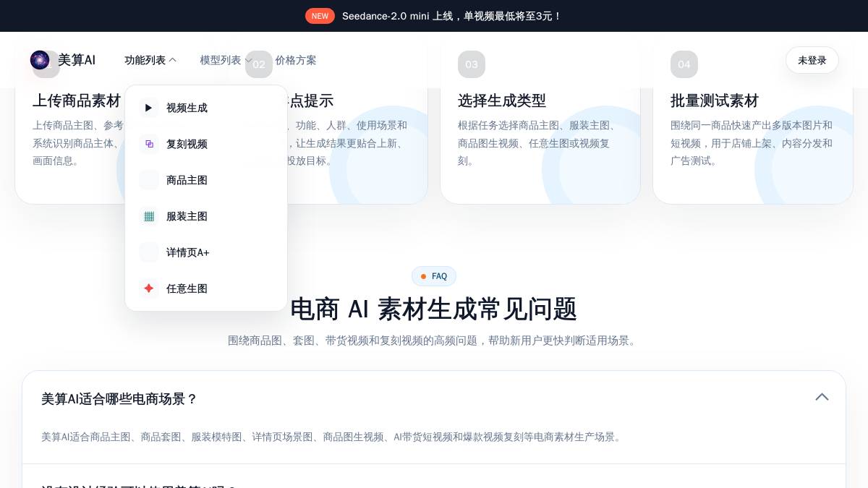Viewport: 868px width, 488px height.
Task: Collapse the 功能列表 dropdown menu
Action: (x=150, y=60)
